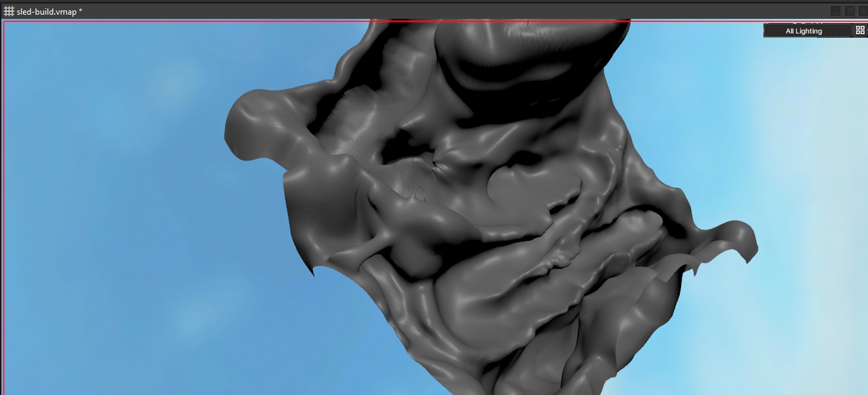Click the asterisk after sled-build.vmap title
Viewport: 868px width, 395px height.
pos(80,11)
